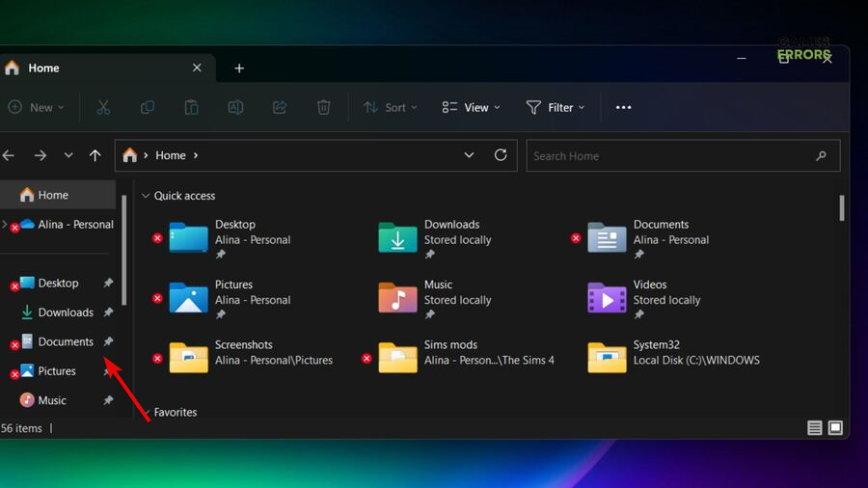This screenshot has height=488, width=868.
Task: Open the Sort dropdown menu
Action: coord(390,107)
